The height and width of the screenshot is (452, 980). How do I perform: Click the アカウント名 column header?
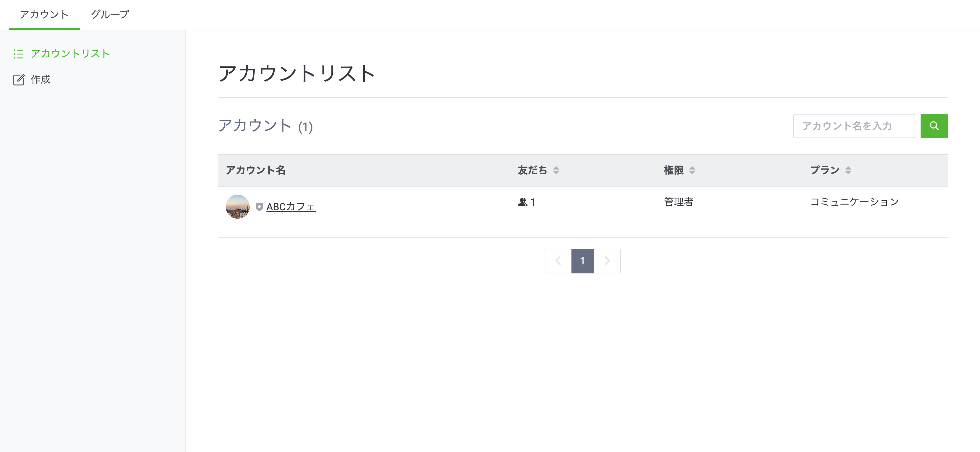pyautogui.click(x=255, y=170)
